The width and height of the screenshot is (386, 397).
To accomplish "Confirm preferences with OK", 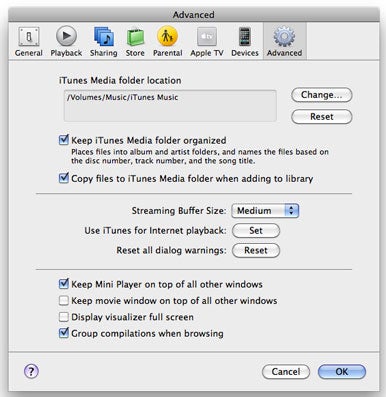I will (342, 372).
